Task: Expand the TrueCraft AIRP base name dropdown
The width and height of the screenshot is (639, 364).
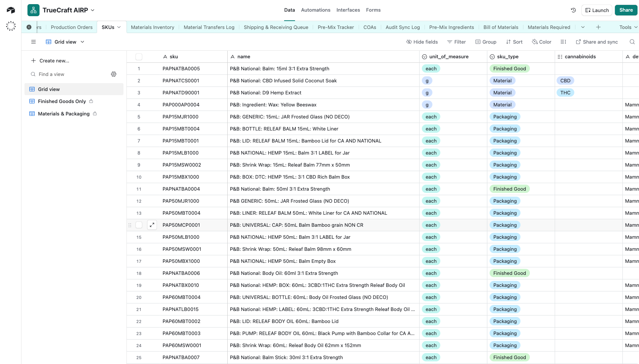Action: point(93,10)
